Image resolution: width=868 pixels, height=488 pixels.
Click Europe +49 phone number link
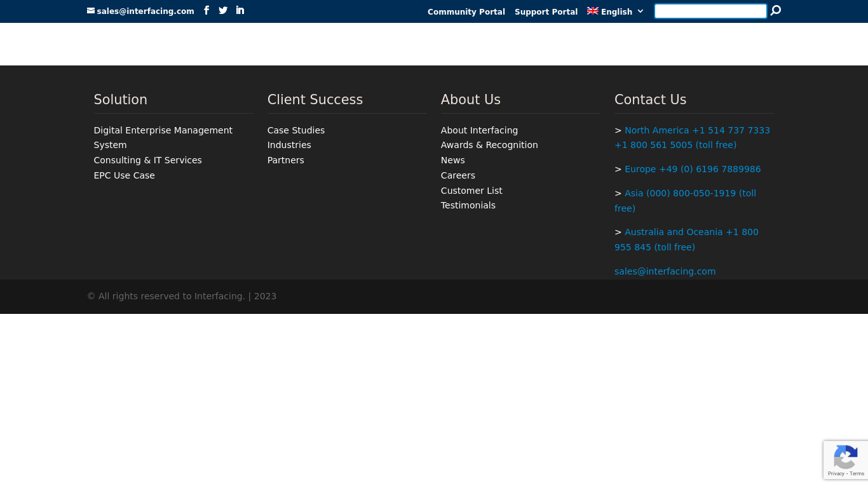[x=693, y=169]
